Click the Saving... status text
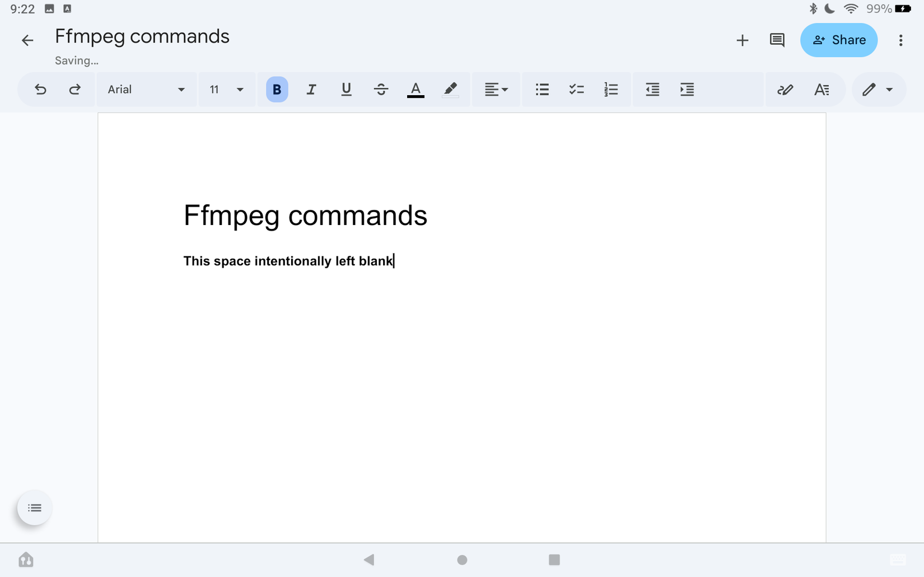 point(77,60)
